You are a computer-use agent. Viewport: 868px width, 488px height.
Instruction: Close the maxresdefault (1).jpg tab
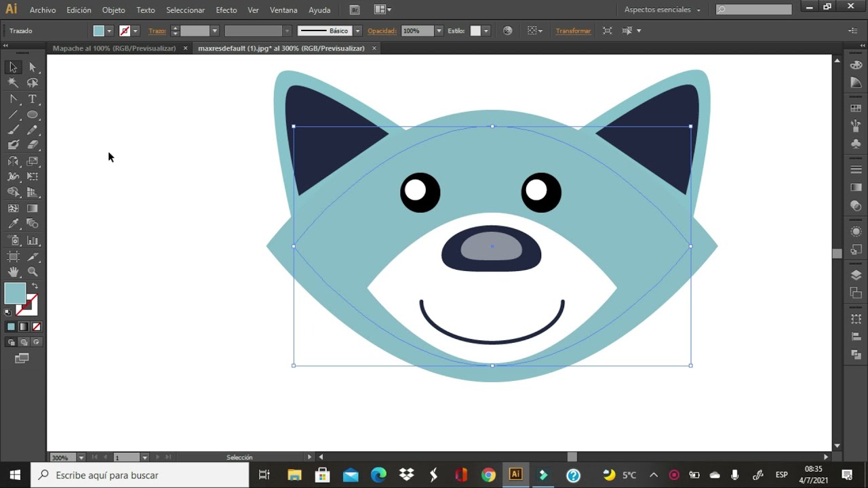click(x=374, y=48)
